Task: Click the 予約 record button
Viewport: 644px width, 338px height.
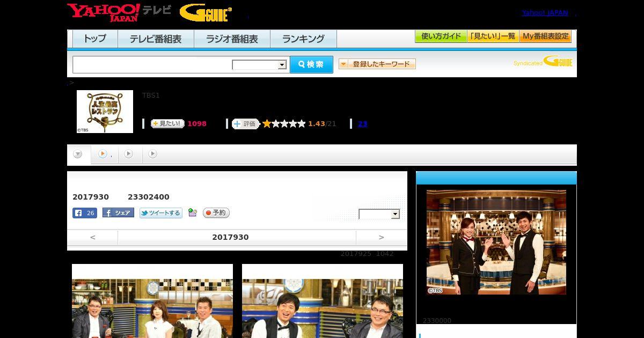Action: 216,213
